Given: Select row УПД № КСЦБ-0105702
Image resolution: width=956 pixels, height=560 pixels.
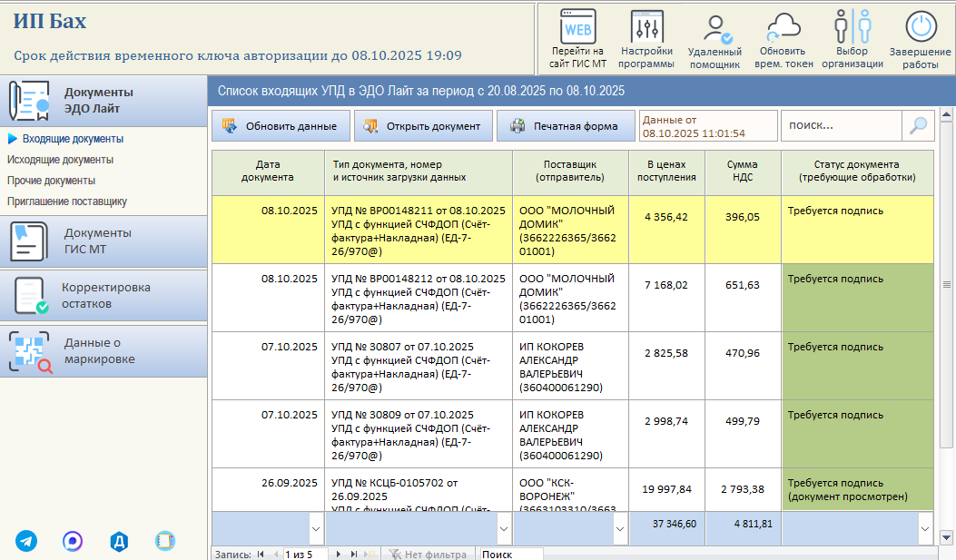Looking at the screenshot, I should [573, 489].
